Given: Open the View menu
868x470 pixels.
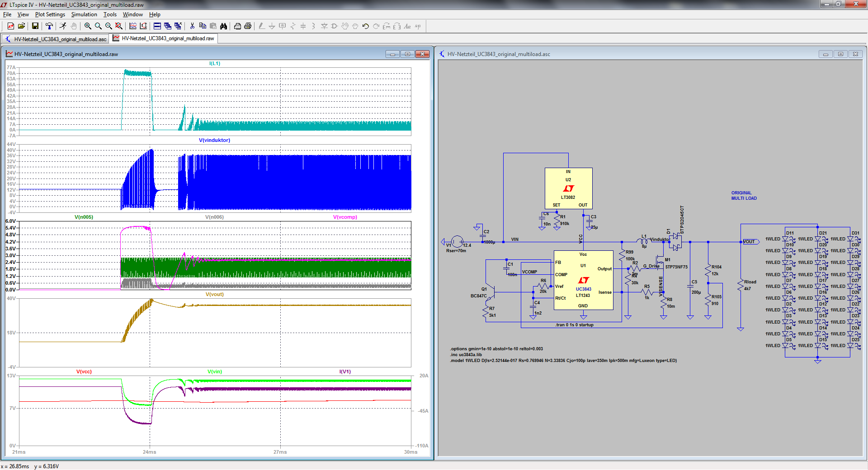Looking at the screenshot, I should pos(23,14).
